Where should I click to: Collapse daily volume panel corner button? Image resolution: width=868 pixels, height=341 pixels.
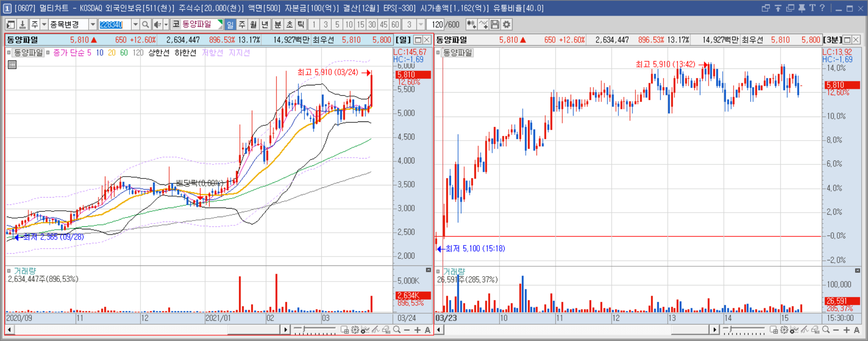click(x=429, y=270)
